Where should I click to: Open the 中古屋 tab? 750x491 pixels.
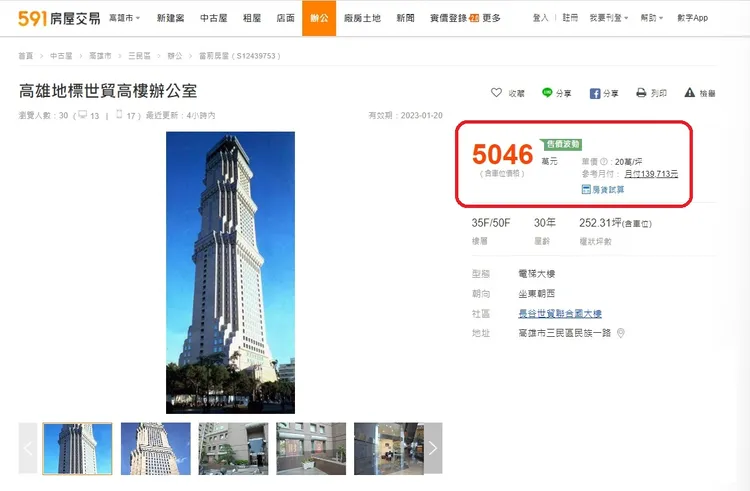coord(213,18)
